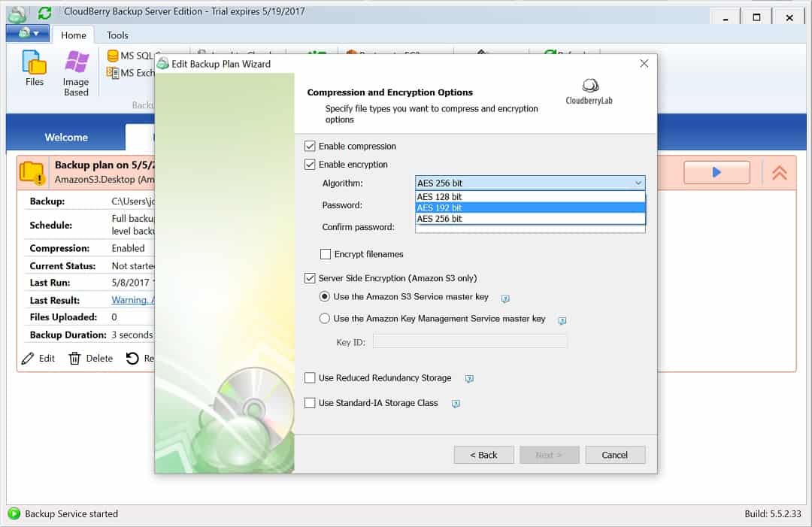Open help for Reduced Redundancy Storage
The height and width of the screenshot is (527, 812).
coord(469,379)
